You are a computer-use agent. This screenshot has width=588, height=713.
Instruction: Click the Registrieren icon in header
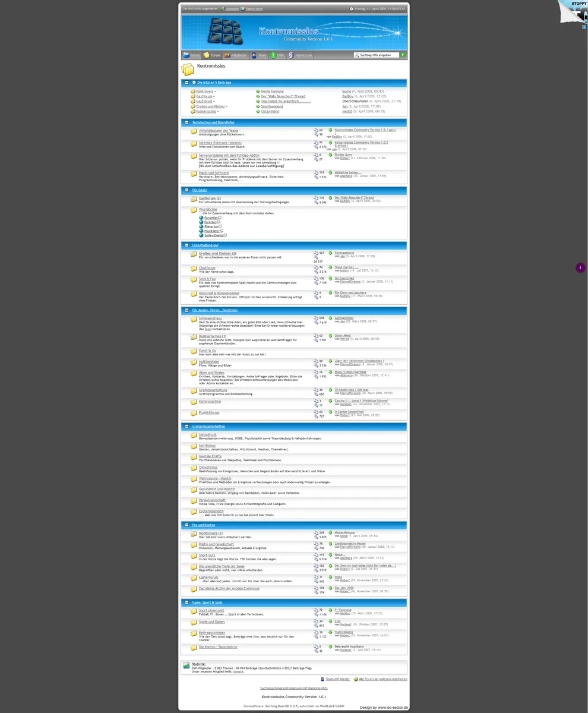click(x=242, y=9)
